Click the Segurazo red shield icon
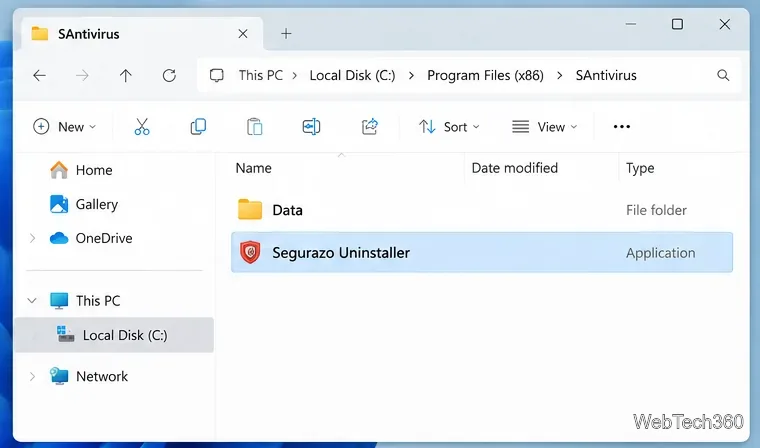Image resolution: width=760 pixels, height=448 pixels. pos(250,252)
